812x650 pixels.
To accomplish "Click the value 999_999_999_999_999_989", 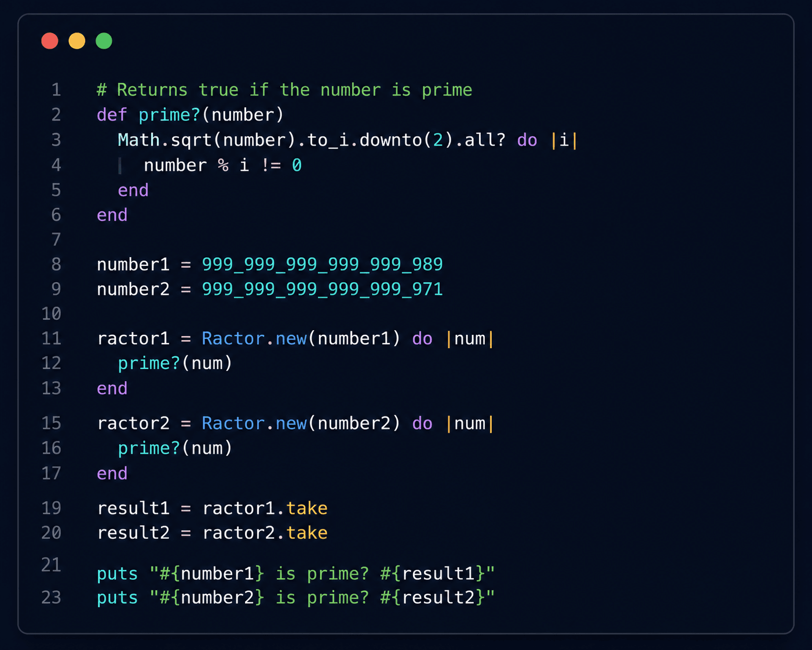I will click(322, 264).
